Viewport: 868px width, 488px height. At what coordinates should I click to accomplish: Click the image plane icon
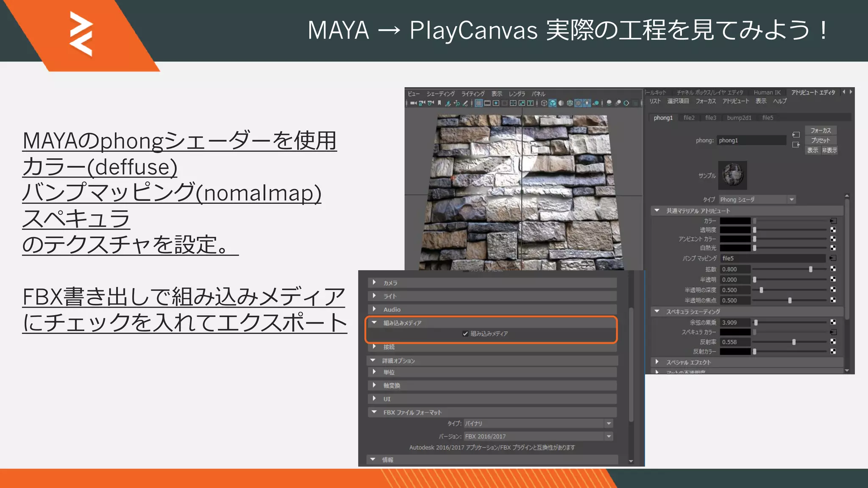[448, 103]
